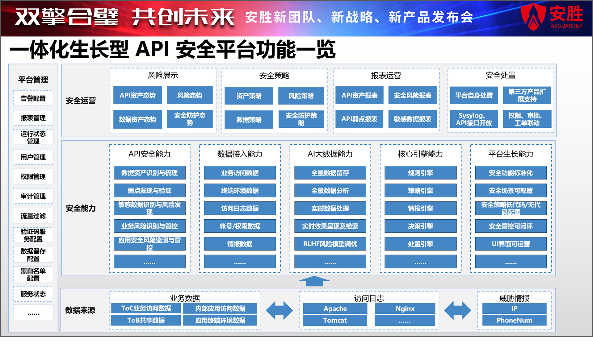Image resolution: width=593 pixels, height=364 pixels.
Task: Click the 平台自身处置 block
Action: point(474,95)
